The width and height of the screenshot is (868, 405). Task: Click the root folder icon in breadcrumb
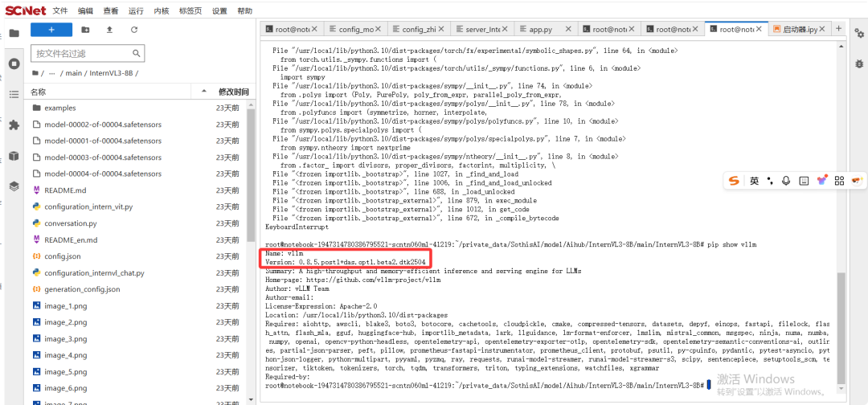point(35,73)
